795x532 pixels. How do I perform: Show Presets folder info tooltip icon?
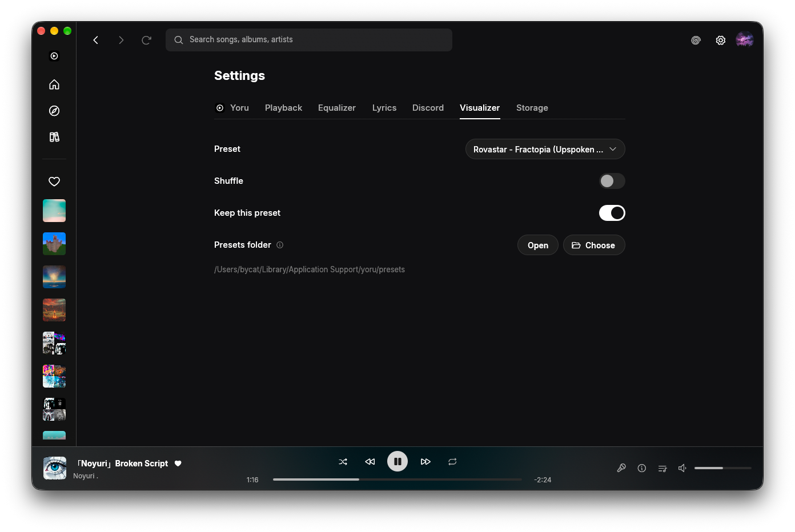click(x=280, y=245)
